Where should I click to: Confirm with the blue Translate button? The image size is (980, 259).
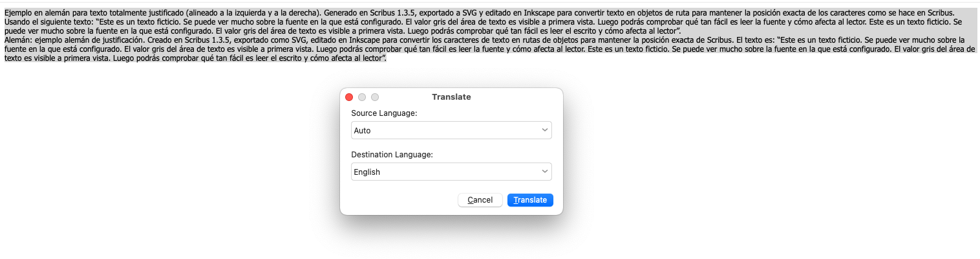(x=530, y=200)
